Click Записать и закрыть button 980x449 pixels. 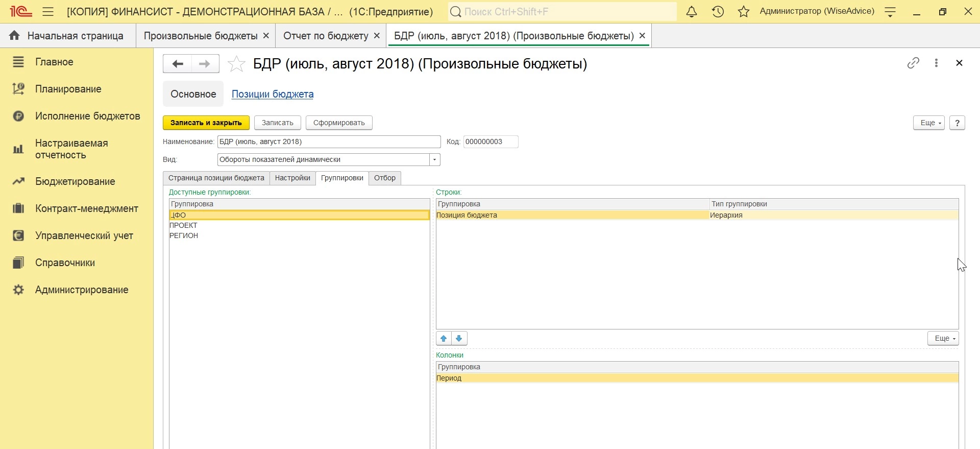point(206,123)
